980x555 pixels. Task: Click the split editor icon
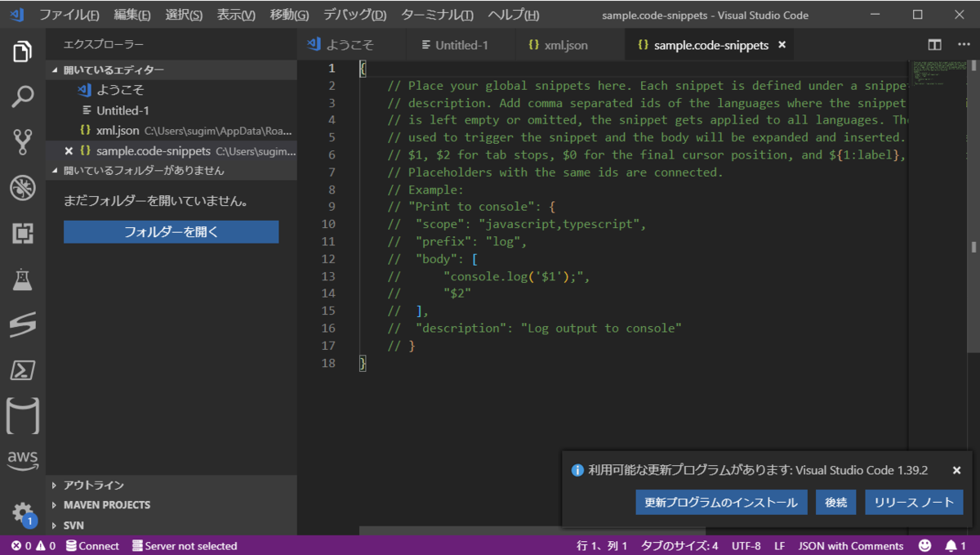pyautogui.click(x=935, y=45)
